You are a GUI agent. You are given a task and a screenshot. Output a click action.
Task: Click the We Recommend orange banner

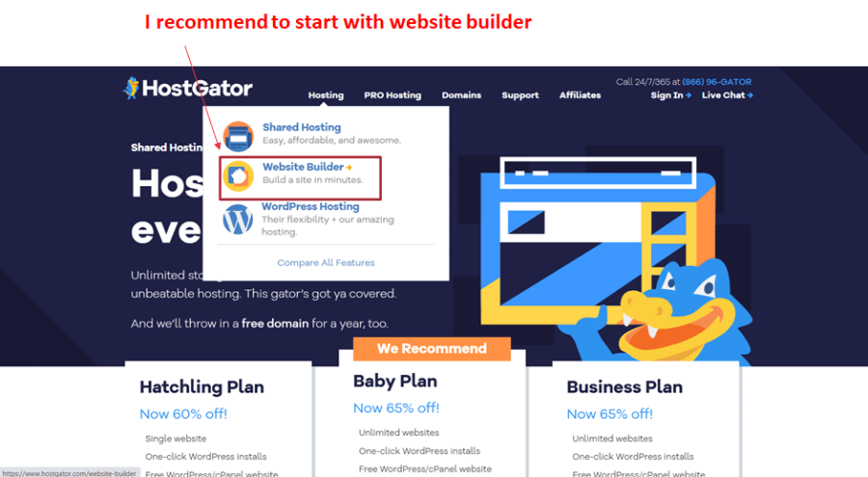click(432, 349)
